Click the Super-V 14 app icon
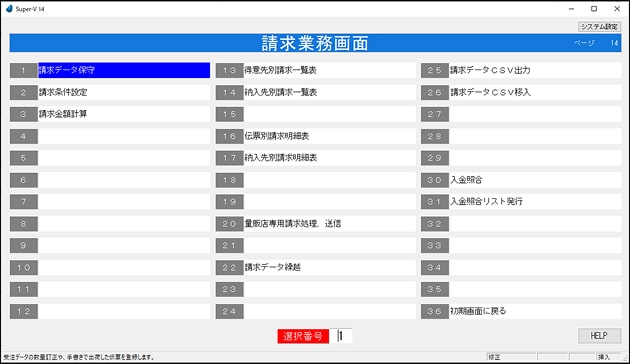The width and height of the screenshot is (630, 364). [x=9, y=8]
